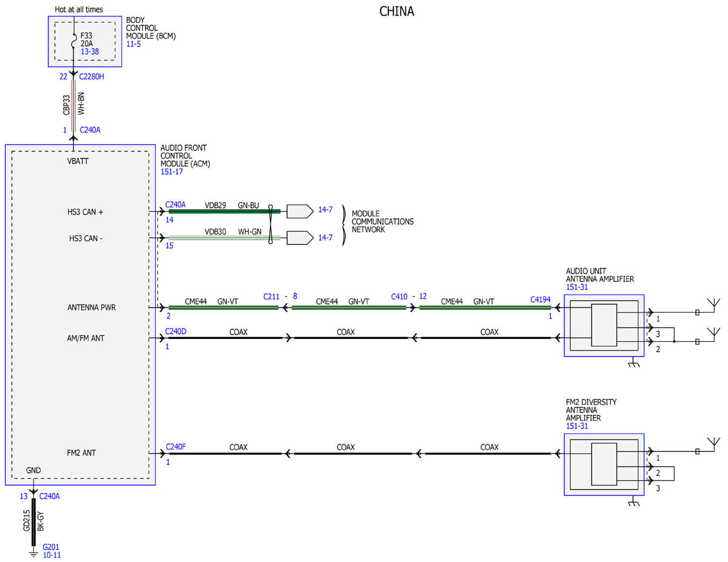Select the GND pin label
The height and width of the screenshot is (562, 728).
pos(34,470)
